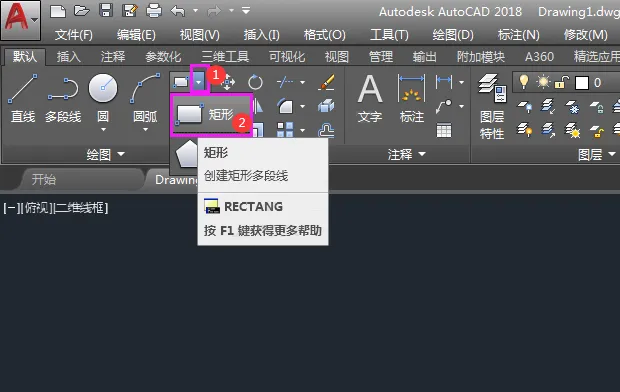Screen dimensions: 620x392
Task: Open the Trim/Extend dropdown arrow
Action: (x=302, y=82)
